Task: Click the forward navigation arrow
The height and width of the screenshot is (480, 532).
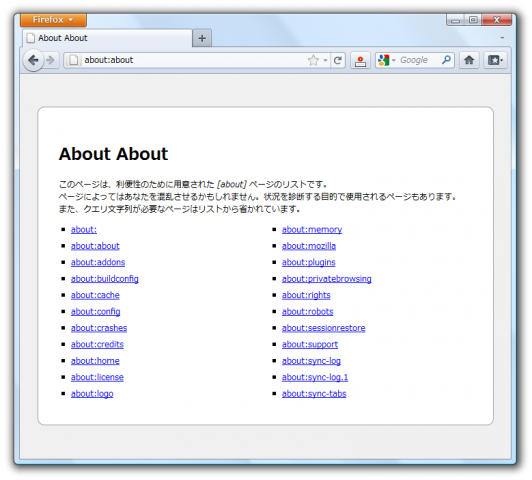Action: [51, 60]
